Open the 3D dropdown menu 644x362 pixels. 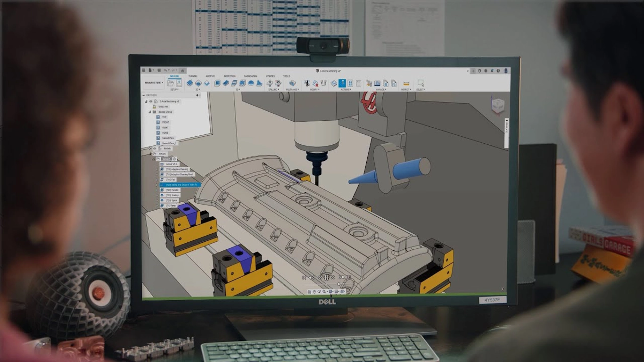pos(238,90)
